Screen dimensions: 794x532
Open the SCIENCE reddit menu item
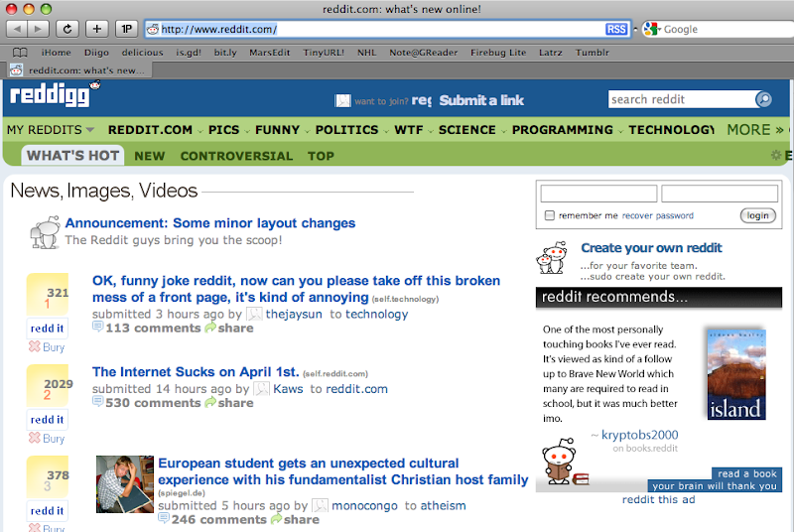coord(466,130)
